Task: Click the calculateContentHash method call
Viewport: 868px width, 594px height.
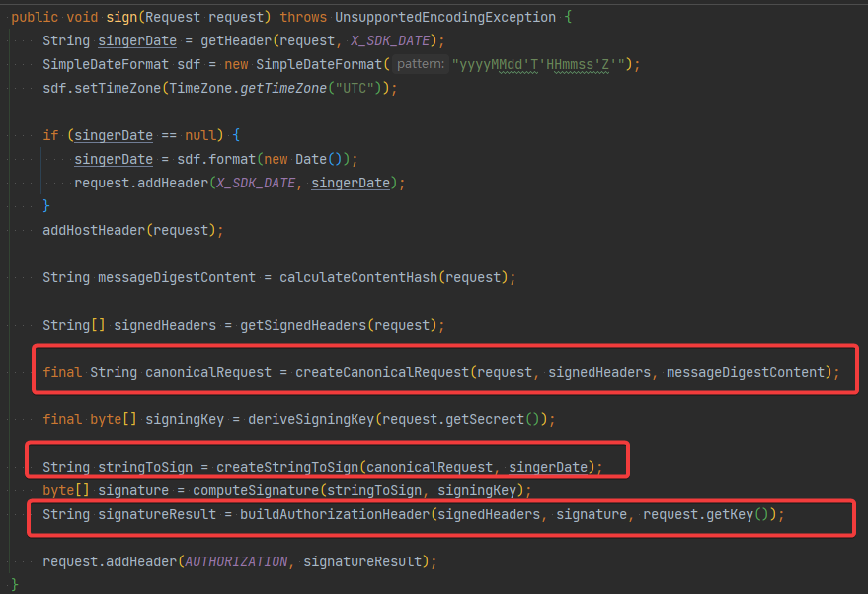Action: point(358,277)
